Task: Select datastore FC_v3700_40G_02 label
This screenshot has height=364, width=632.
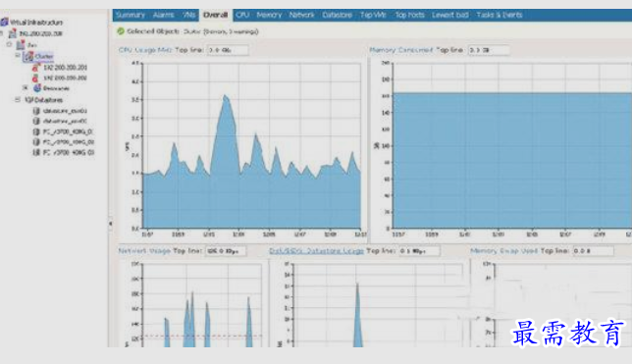Action: point(69,142)
